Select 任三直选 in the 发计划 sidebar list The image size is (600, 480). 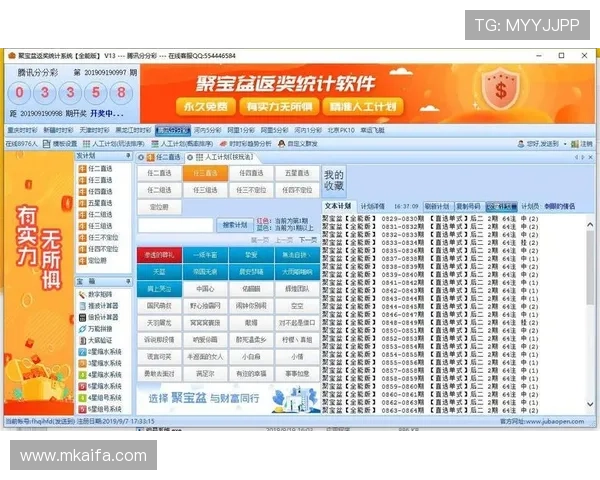click(96, 180)
